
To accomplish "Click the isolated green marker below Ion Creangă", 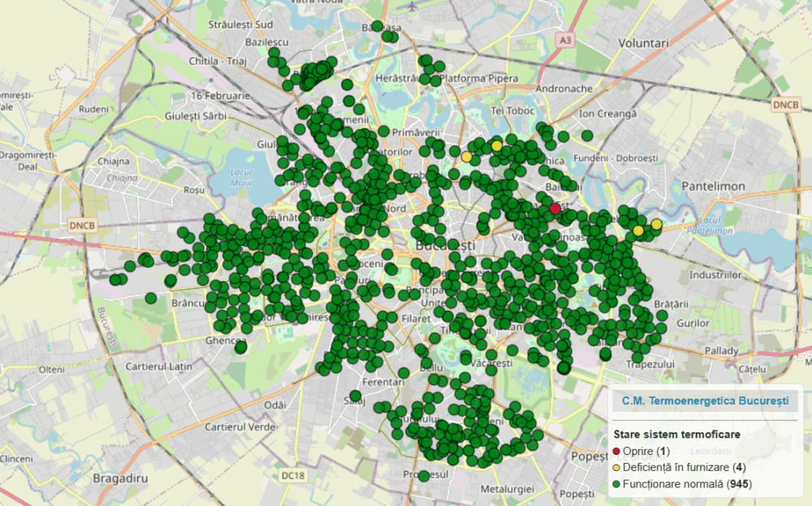I will (586, 135).
